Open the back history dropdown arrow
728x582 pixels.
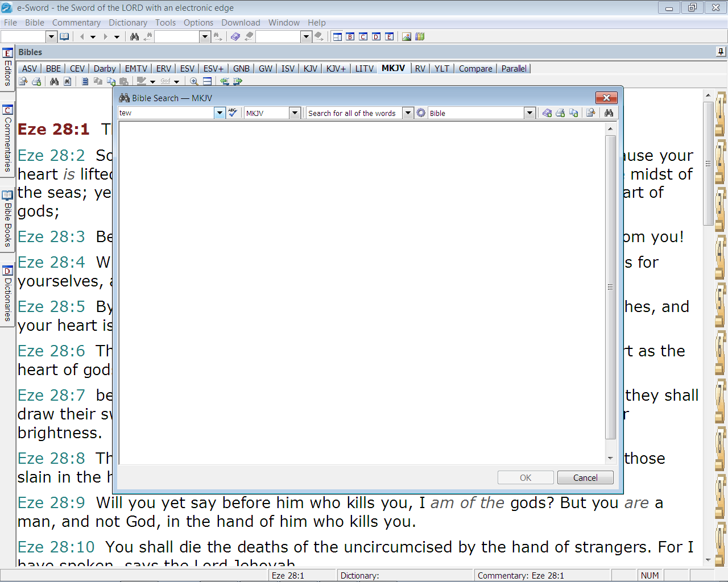pyautogui.click(x=93, y=37)
